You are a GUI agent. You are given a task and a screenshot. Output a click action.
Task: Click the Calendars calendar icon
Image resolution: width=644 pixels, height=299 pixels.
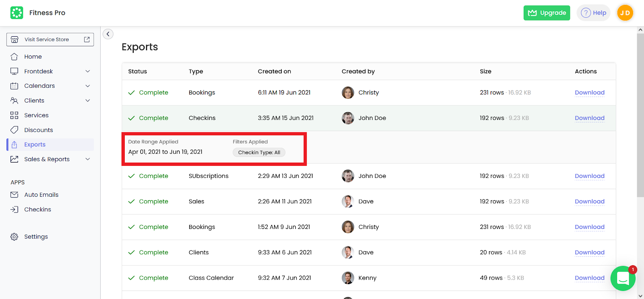(x=14, y=86)
